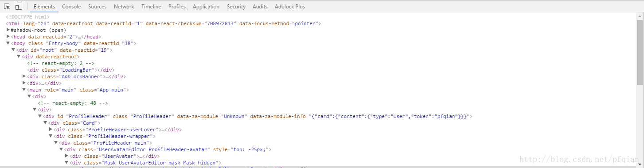This screenshot has width=644, height=168.
Task: Collapse the div id="root" node
Action: coord(13,50)
